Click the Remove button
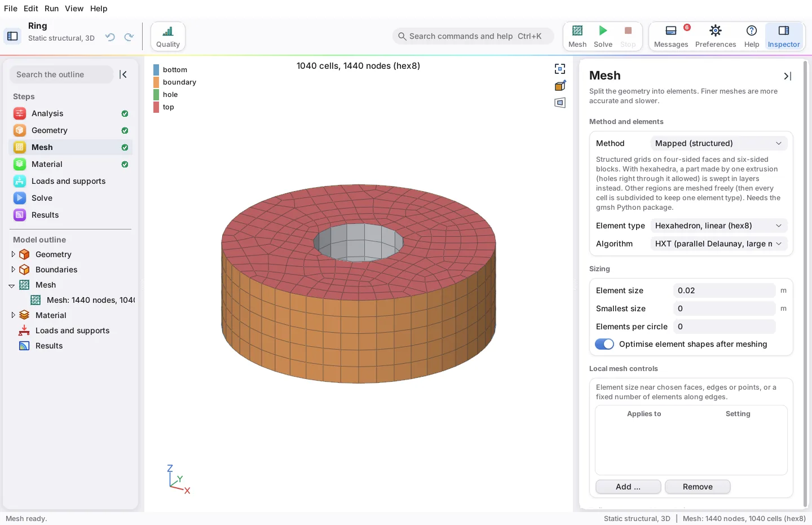Viewport: 812px width, 525px height. 698,487
